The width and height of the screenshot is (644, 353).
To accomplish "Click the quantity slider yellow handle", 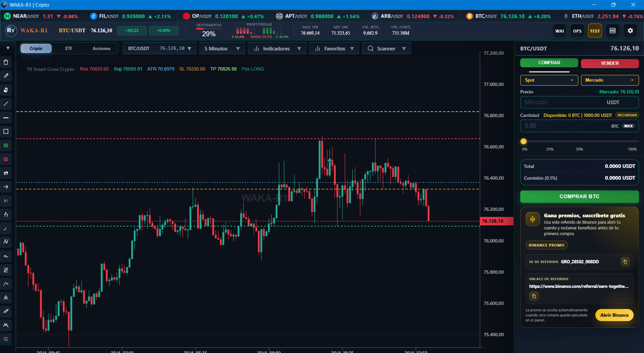I will point(524,141).
